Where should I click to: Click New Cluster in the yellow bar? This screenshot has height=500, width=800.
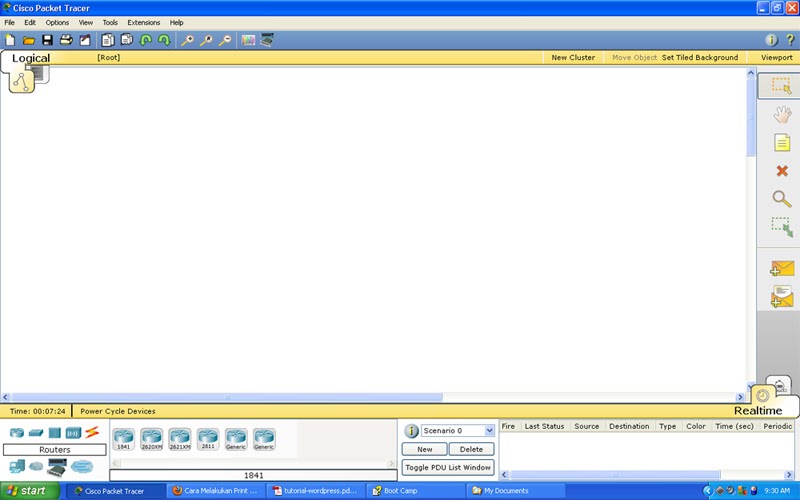pos(573,58)
